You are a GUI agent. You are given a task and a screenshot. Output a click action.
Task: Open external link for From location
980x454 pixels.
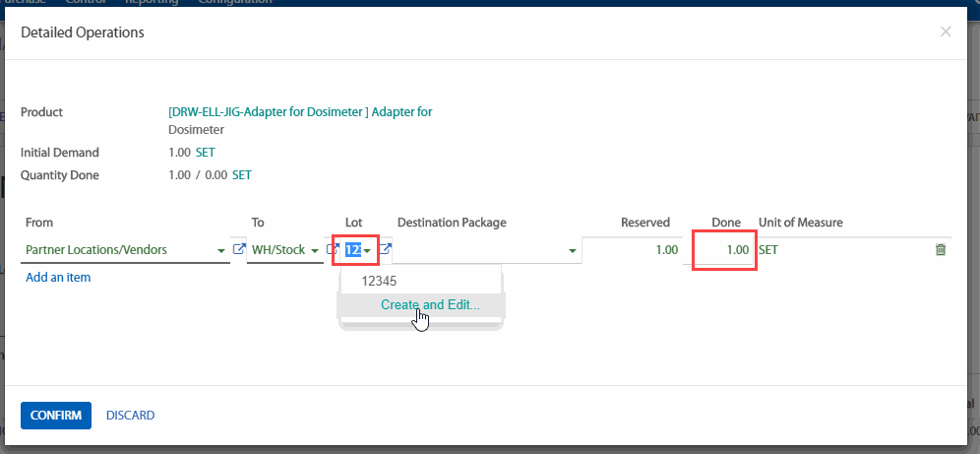tap(237, 250)
